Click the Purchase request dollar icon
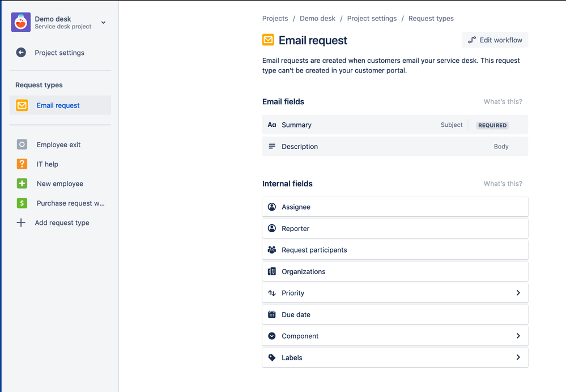This screenshot has width=566, height=392. [21, 203]
